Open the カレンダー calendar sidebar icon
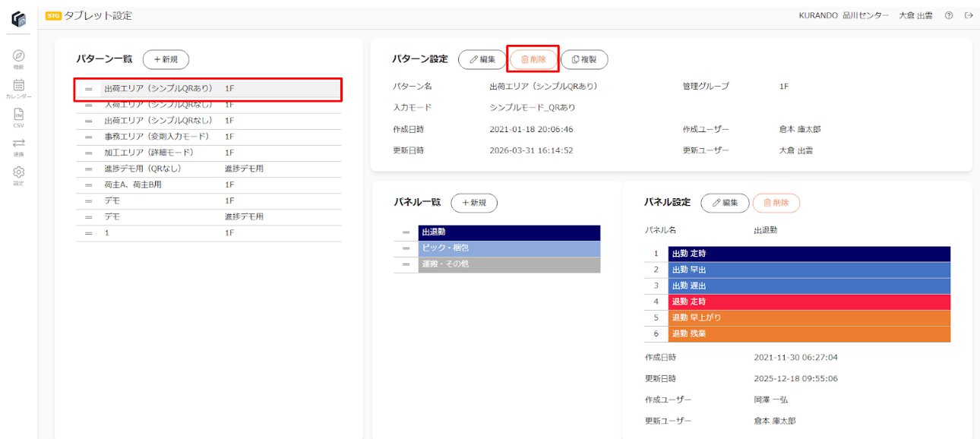980x439 pixels. 19,84
